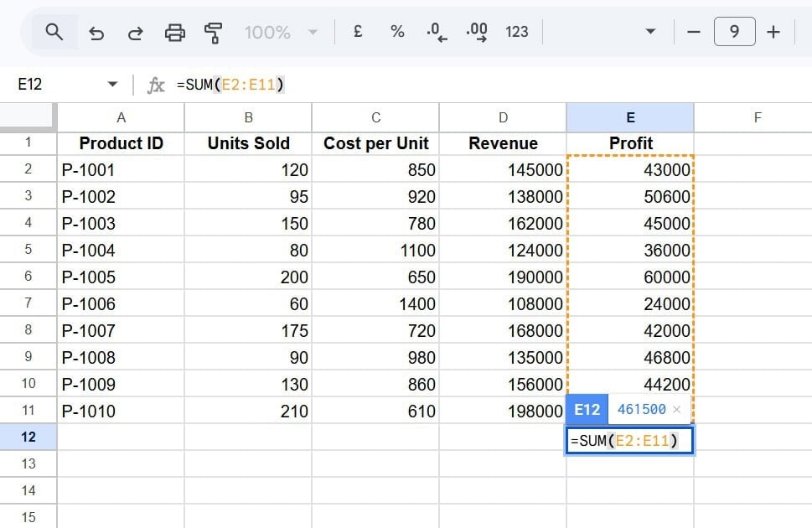812x528 pixels.
Task: Click the Redo icon
Action: [x=135, y=32]
